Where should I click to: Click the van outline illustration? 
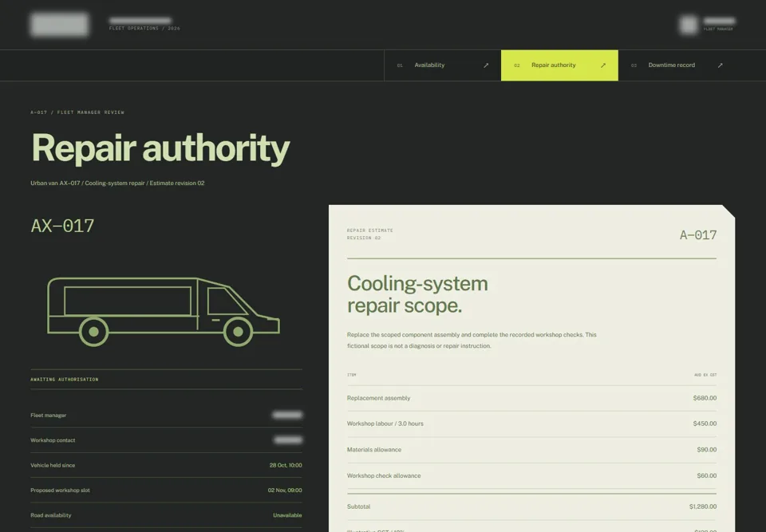tap(163, 312)
